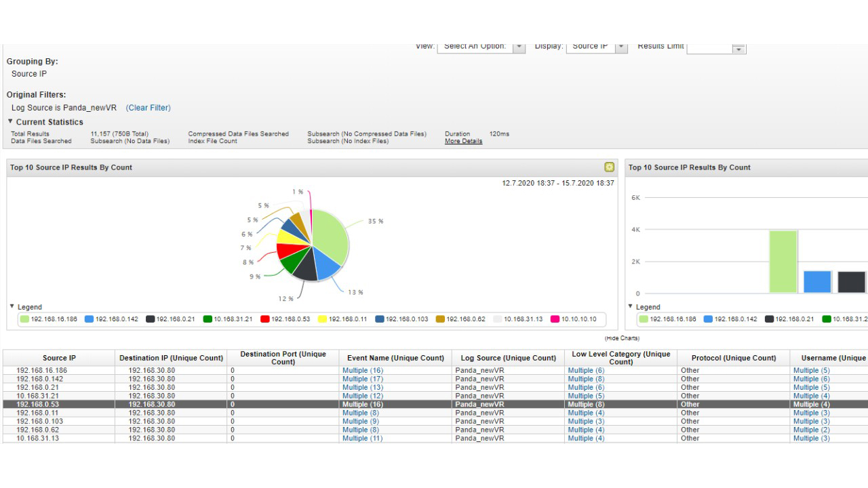
Task: Click the 192.168.0.62 legend swatch
Action: [x=440, y=319]
